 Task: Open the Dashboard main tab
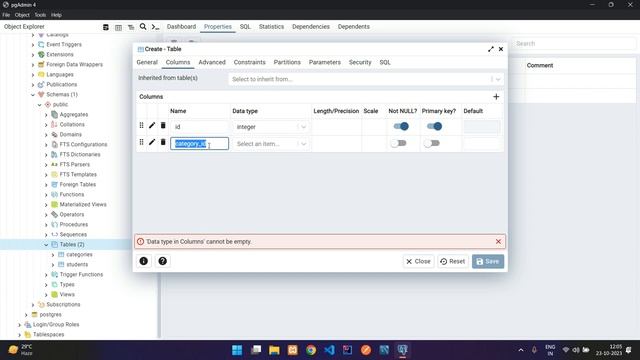pos(181,27)
